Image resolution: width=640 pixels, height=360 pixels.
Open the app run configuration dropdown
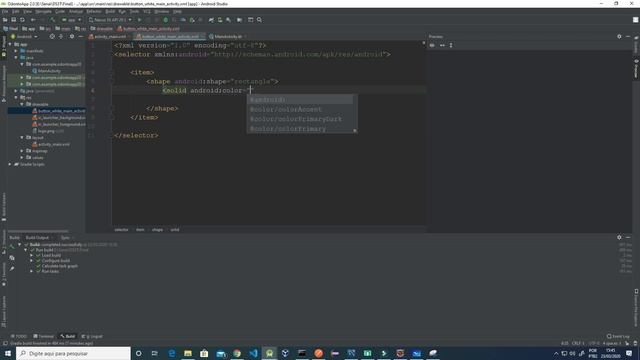71,20
